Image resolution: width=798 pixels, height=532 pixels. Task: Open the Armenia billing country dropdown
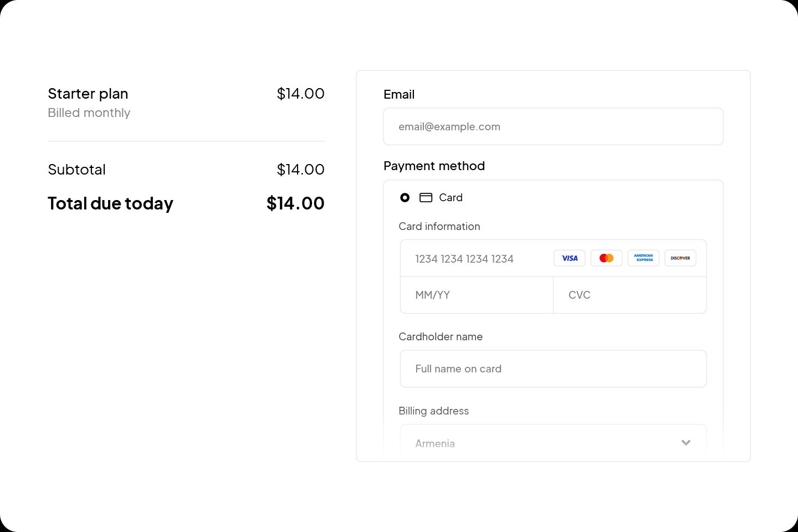coord(553,443)
